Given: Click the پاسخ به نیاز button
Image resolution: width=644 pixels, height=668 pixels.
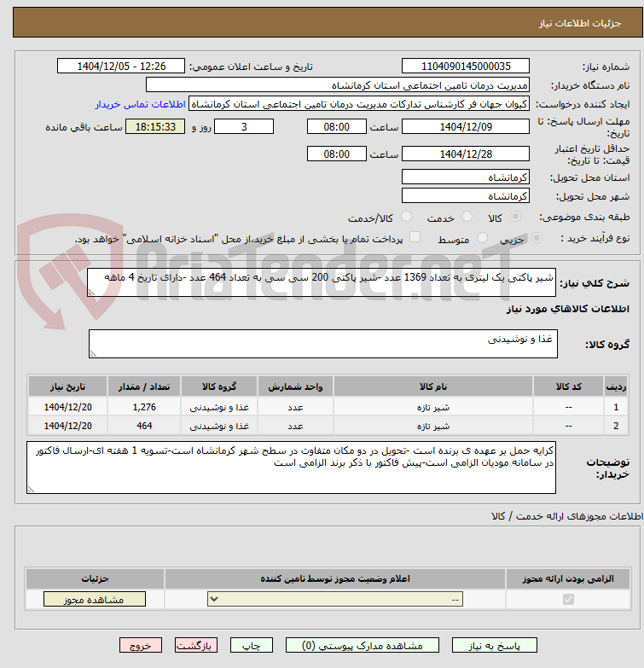Looking at the screenshot, I should click(x=494, y=646).
